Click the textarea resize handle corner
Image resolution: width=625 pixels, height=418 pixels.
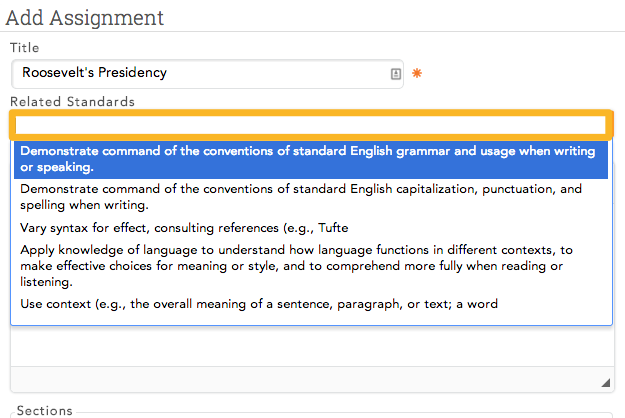tap(605, 383)
